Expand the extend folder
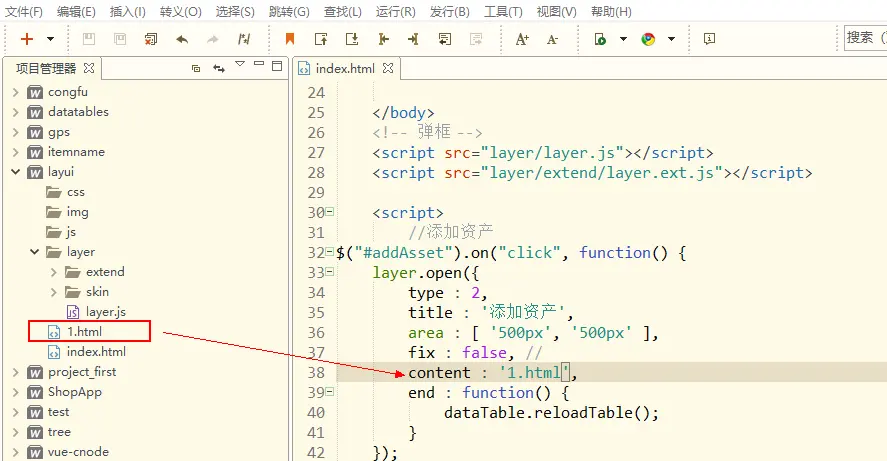Image resolution: width=887 pixels, height=461 pixels. pos(54,272)
